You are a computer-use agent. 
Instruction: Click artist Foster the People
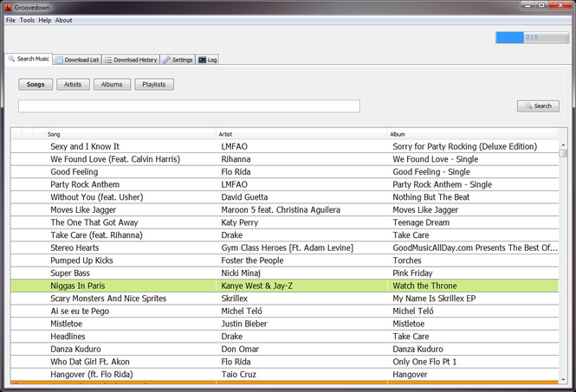click(x=252, y=260)
